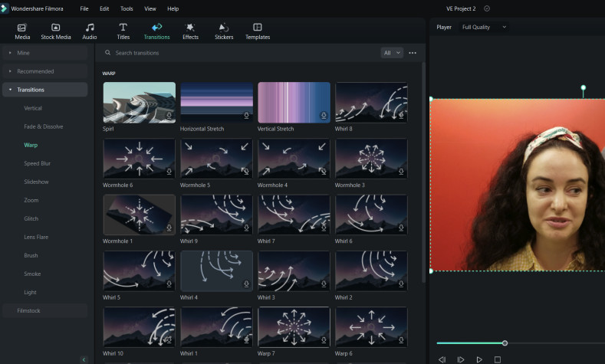Select the Zoom category

[31, 200]
